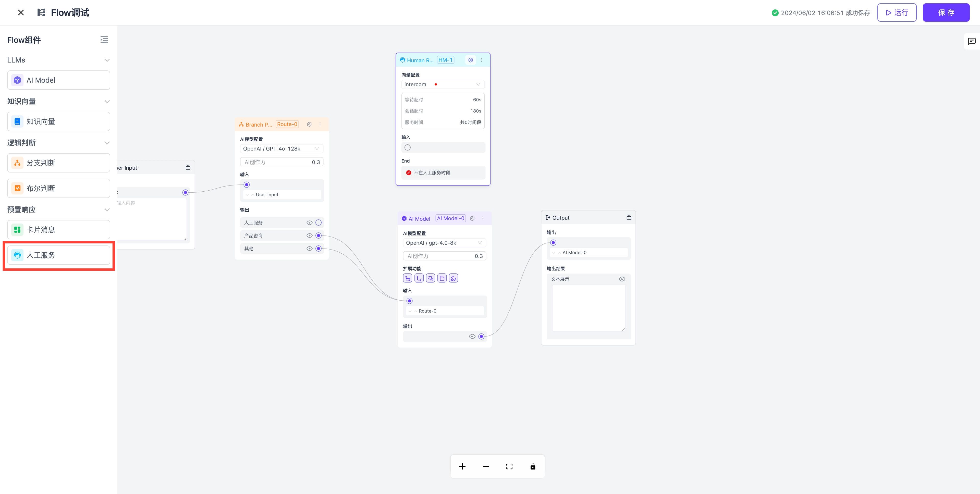This screenshot has height=494, width=980.
Task: Open the three-dot menu on the Branch P... node
Action: pos(320,124)
